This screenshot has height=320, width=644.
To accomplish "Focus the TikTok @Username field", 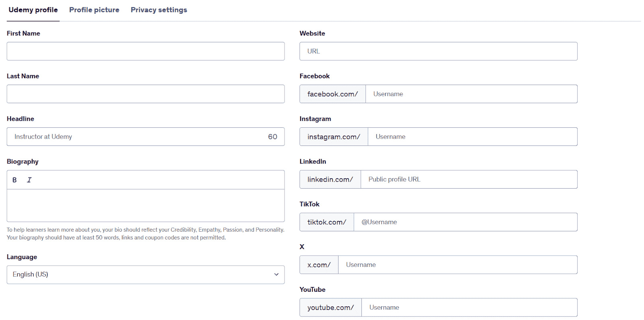I will [465, 222].
